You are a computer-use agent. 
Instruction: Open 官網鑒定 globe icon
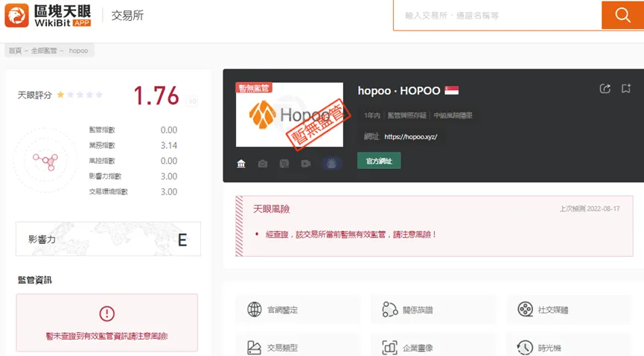point(254,309)
